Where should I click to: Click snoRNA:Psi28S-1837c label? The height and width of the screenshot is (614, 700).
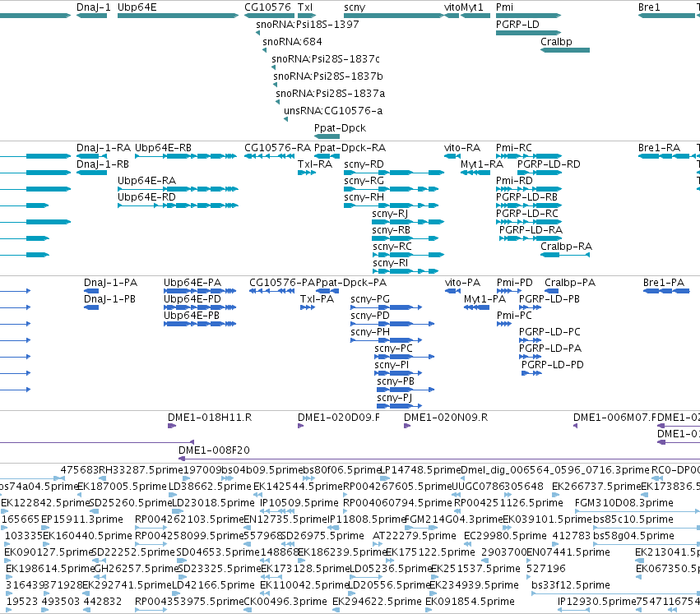326,59
